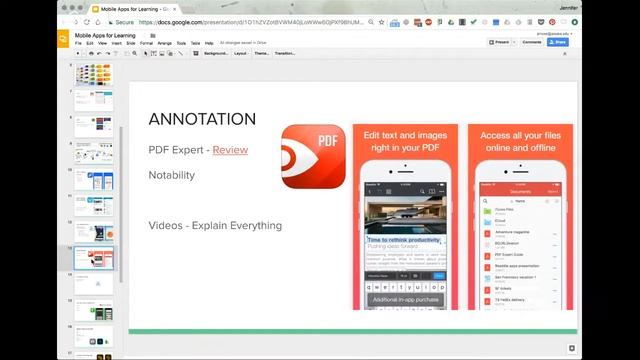Bookmark the page with the star icon

click(x=382, y=22)
